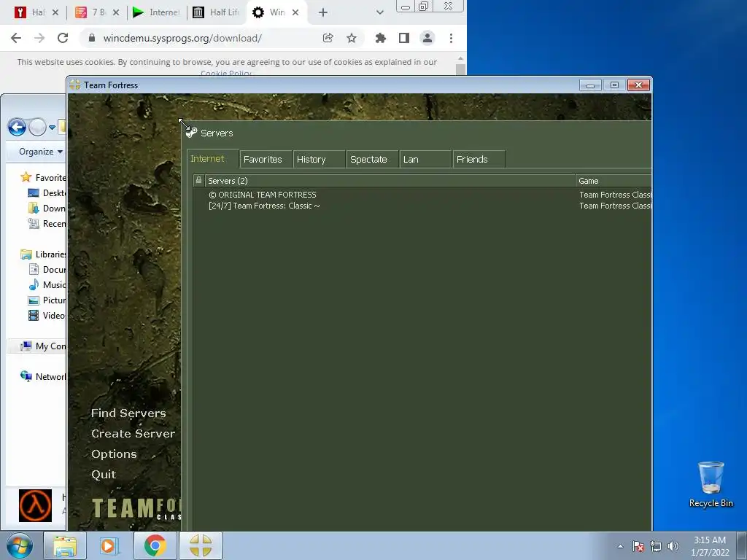Select Pictures library in Explorer
The width and height of the screenshot is (747, 560).
tap(47, 300)
